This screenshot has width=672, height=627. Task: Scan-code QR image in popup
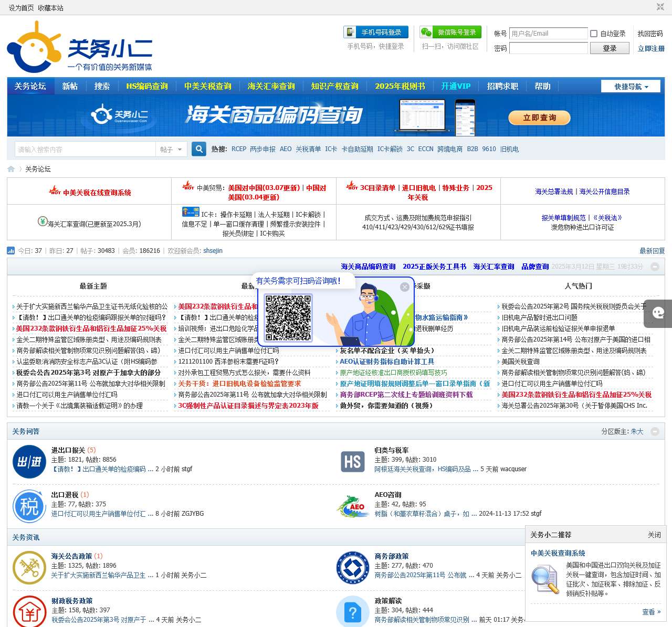[288, 317]
